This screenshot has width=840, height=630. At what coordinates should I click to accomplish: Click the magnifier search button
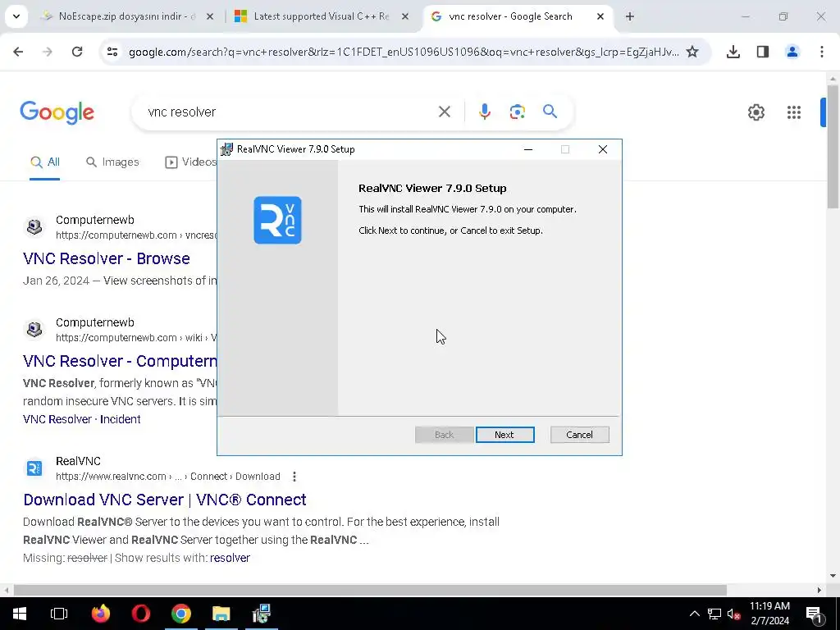coord(550,112)
